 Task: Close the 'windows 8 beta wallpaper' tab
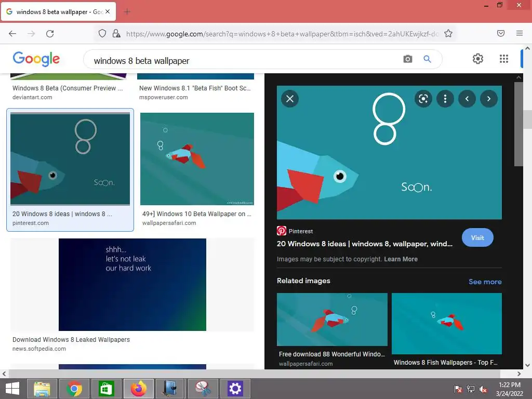click(x=108, y=11)
